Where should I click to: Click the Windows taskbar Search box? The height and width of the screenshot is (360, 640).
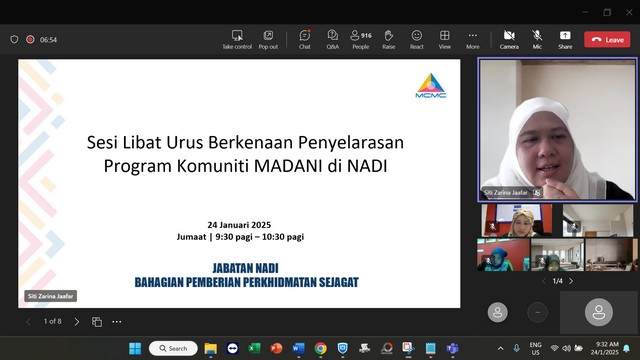click(173, 348)
